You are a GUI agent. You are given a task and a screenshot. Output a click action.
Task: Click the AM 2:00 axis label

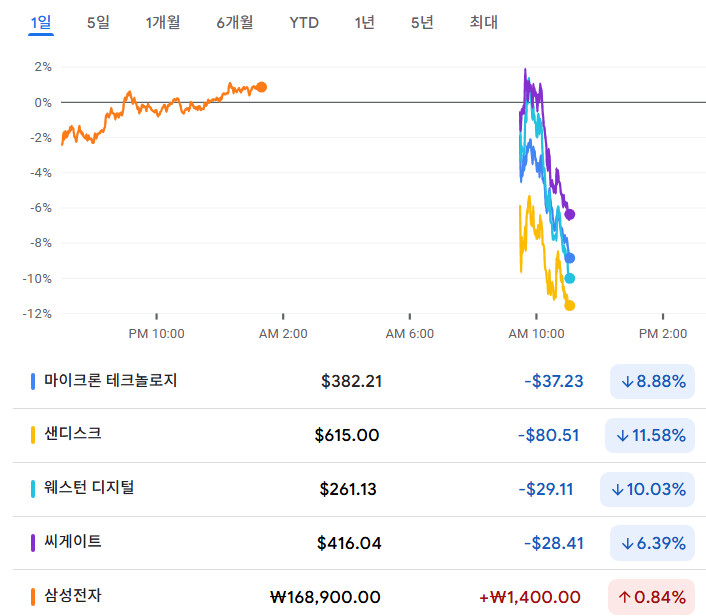tap(283, 334)
